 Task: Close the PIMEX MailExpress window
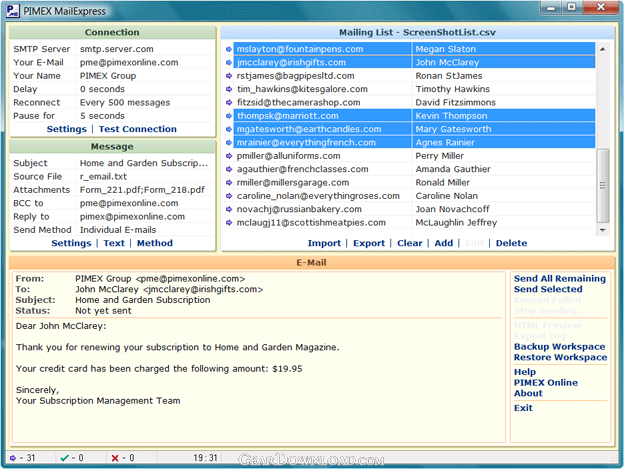pyautogui.click(x=601, y=7)
